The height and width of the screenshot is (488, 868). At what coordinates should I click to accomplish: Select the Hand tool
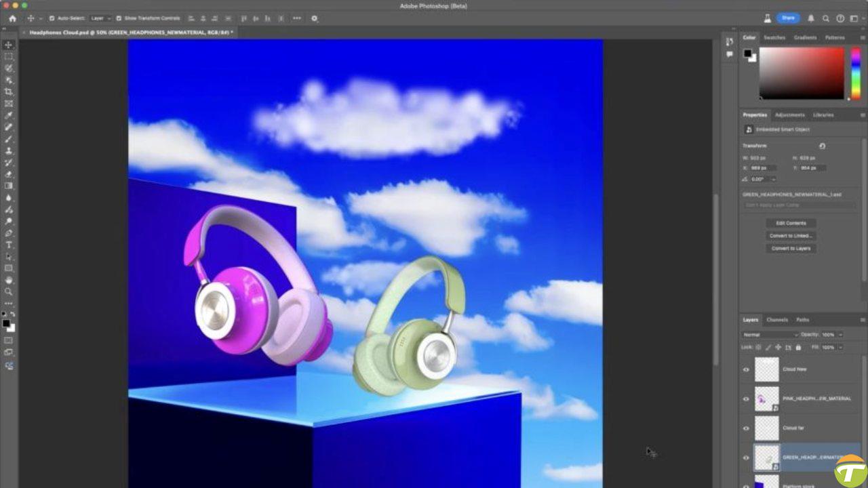(9, 280)
